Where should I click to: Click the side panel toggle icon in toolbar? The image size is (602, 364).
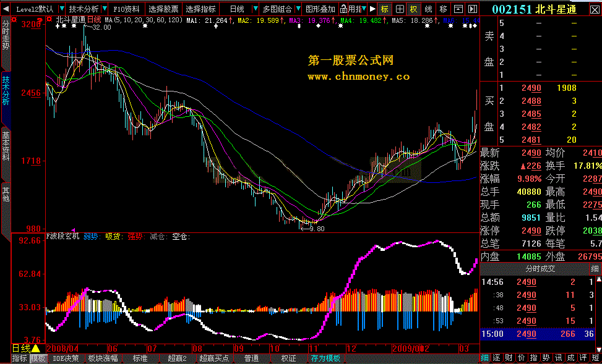coord(472,9)
